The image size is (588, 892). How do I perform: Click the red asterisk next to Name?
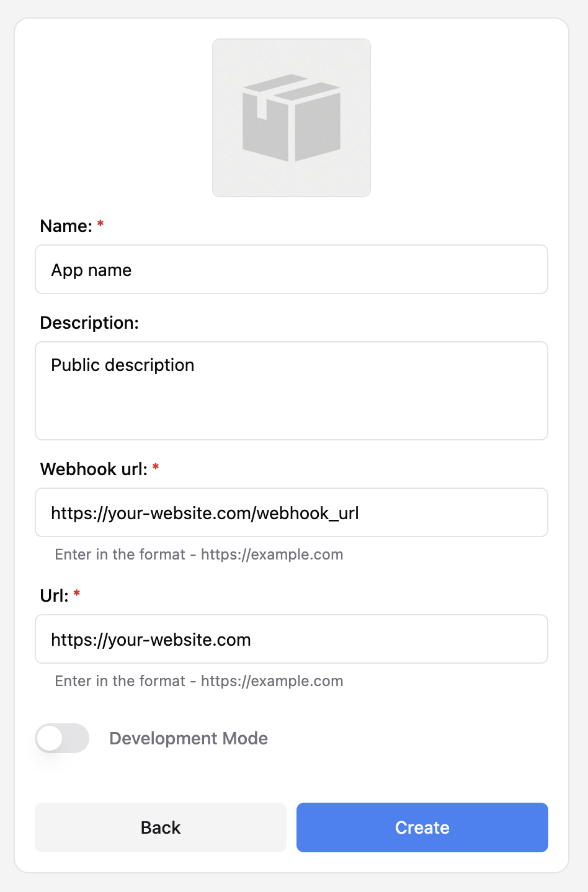[100, 225]
